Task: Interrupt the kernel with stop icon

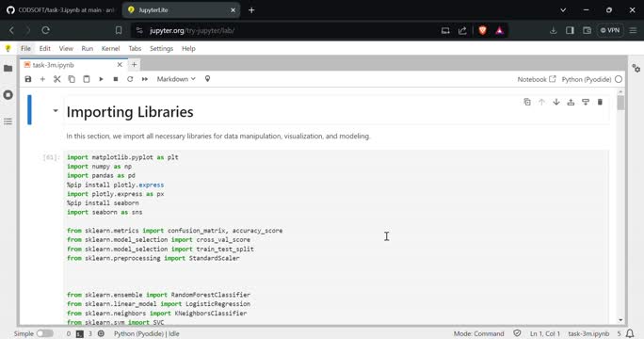Action: point(116,79)
